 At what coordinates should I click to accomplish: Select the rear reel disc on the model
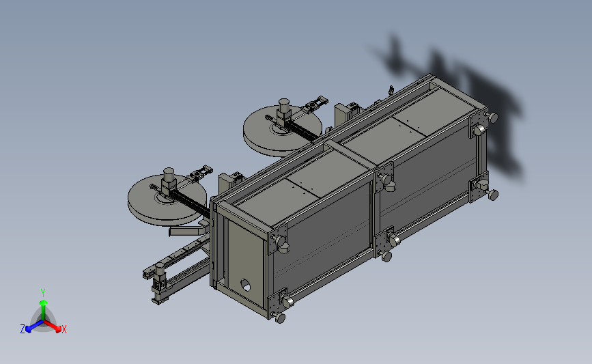coord(281,131)
